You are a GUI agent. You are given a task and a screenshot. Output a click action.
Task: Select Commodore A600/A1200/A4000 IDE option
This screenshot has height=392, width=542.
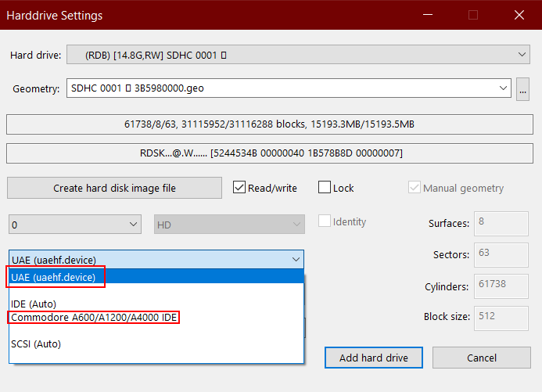point(94,318)
